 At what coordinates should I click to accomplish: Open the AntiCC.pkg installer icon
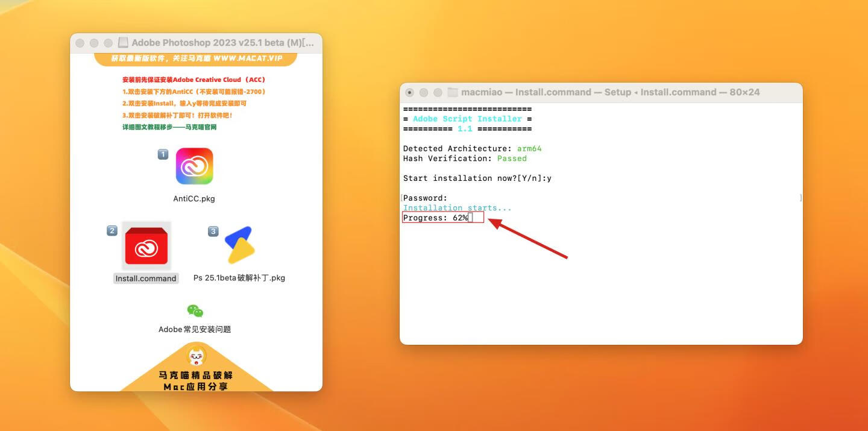coord(194,166)
